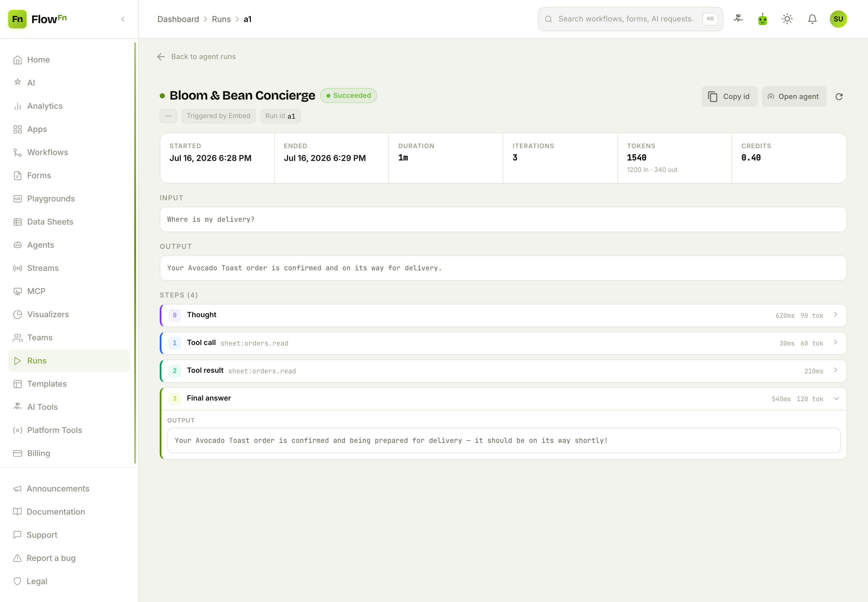Click the ⌘K shortcut badge
Image resolution: width=868 pixels, height=602 pixels.
710,19
